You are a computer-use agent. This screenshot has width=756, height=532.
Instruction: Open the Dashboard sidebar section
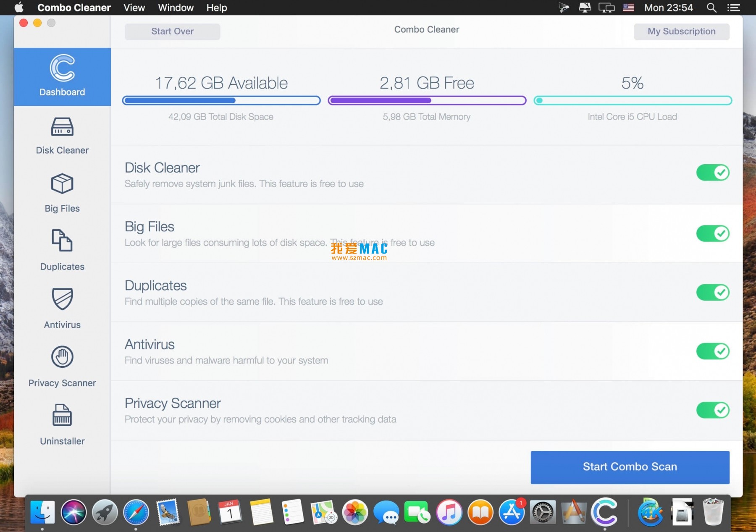click(62, 76)
